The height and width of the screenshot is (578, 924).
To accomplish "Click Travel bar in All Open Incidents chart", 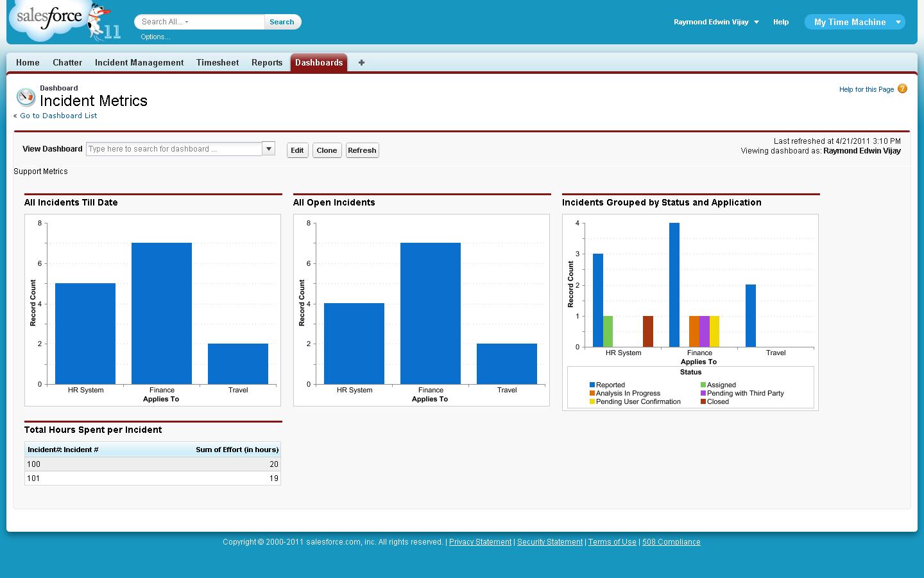I will [507, 364].
